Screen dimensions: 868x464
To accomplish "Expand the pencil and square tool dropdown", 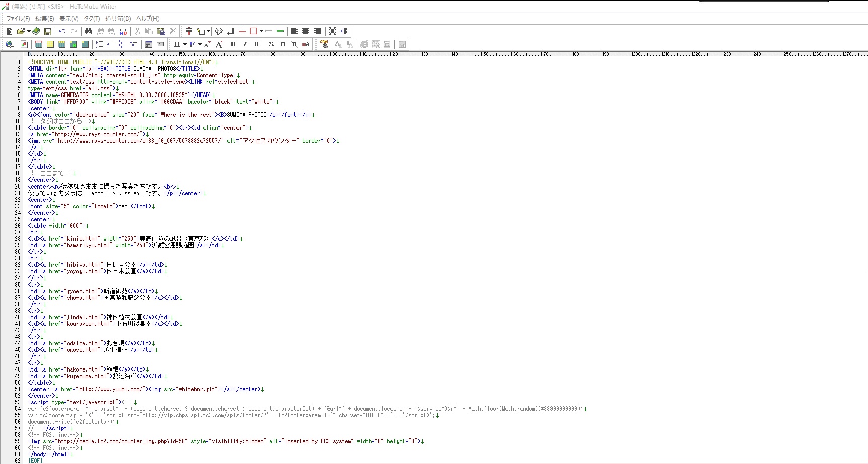I will point(208,31).
